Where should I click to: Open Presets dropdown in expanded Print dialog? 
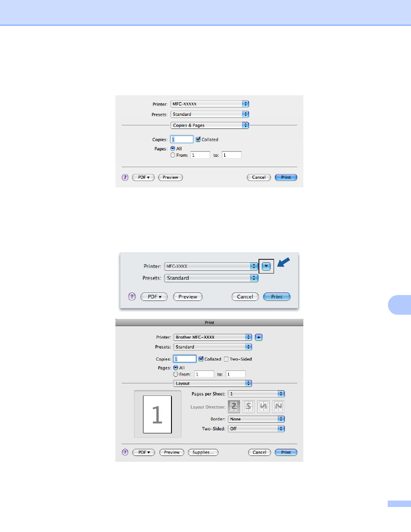click(213, 347)
